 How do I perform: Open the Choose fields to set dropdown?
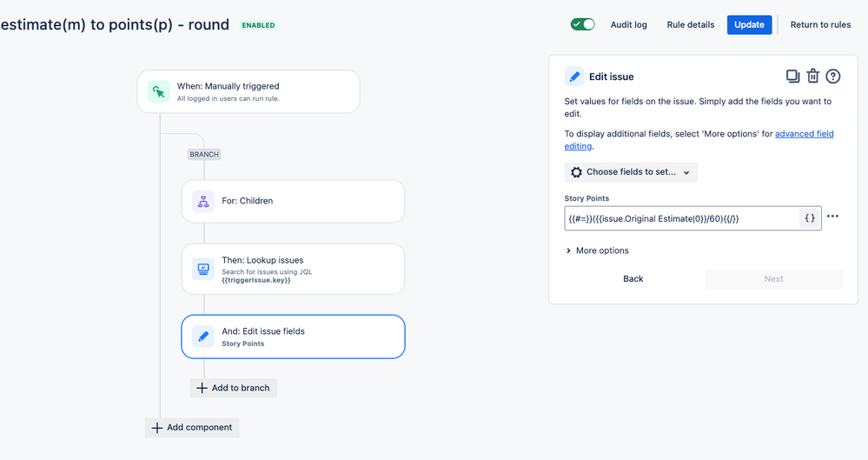coord(631,172)
